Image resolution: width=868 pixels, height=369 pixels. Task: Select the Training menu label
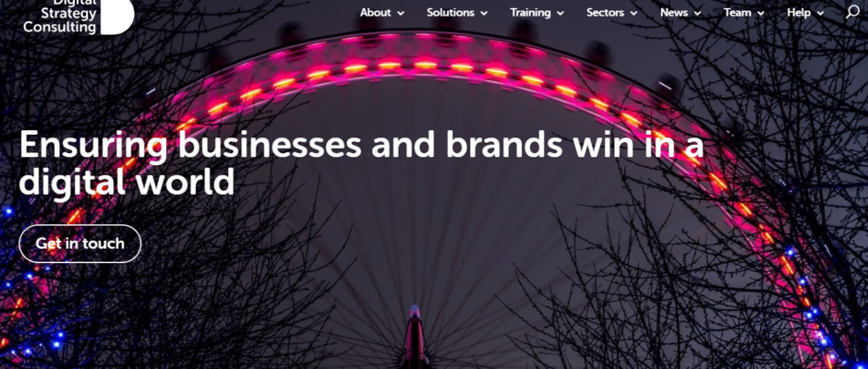(x=530, y=12)
